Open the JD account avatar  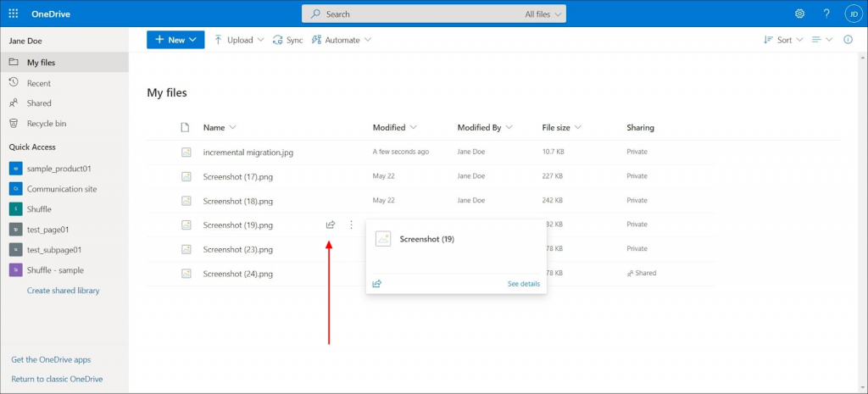(x=852, y=14)
